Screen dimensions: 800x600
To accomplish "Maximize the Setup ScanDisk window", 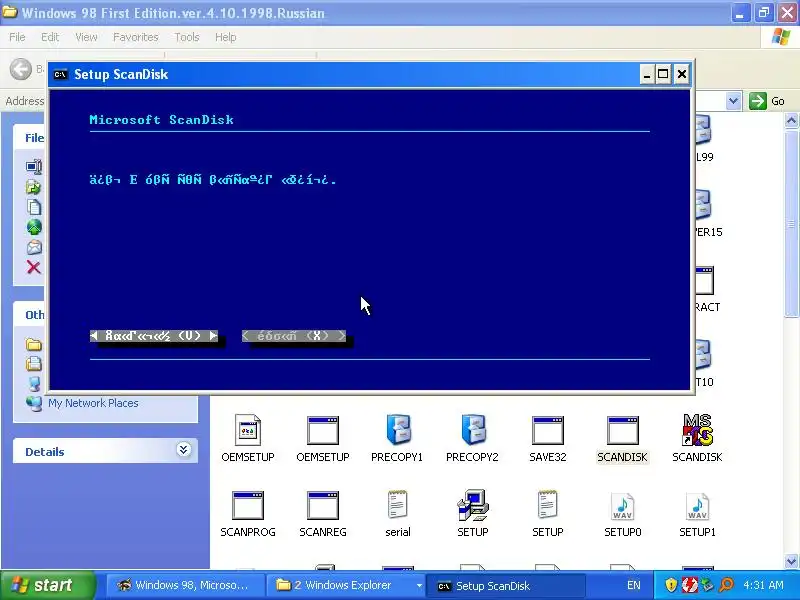I will pyautogui.click(x=663, y=74).
